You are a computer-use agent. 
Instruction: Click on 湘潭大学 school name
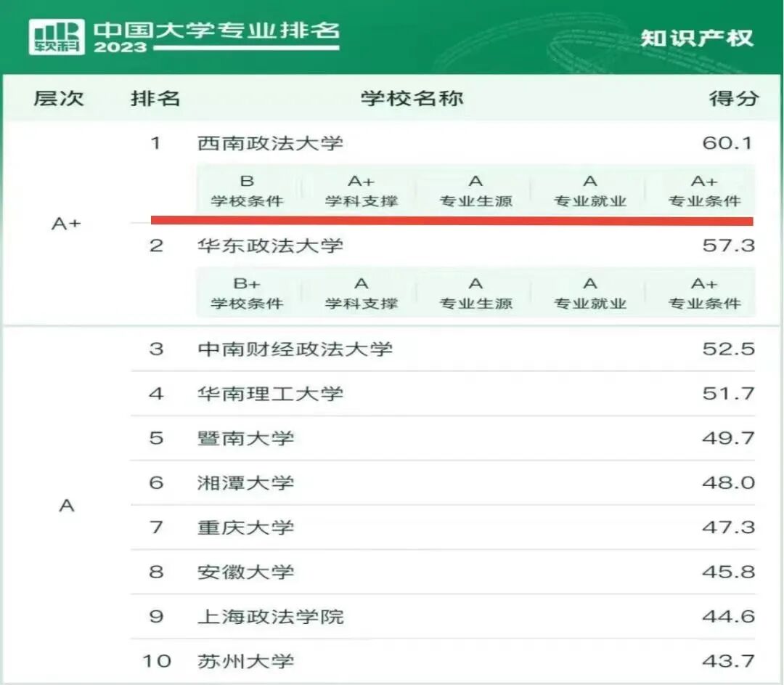point(245,483)
